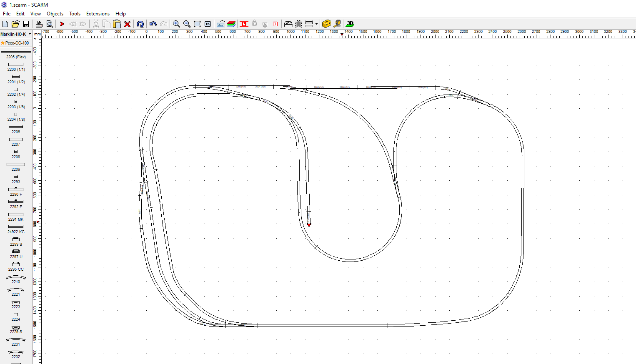
Task: Click the red start point arrow icon
Action: pyautogui.click(x=62, y=24)
